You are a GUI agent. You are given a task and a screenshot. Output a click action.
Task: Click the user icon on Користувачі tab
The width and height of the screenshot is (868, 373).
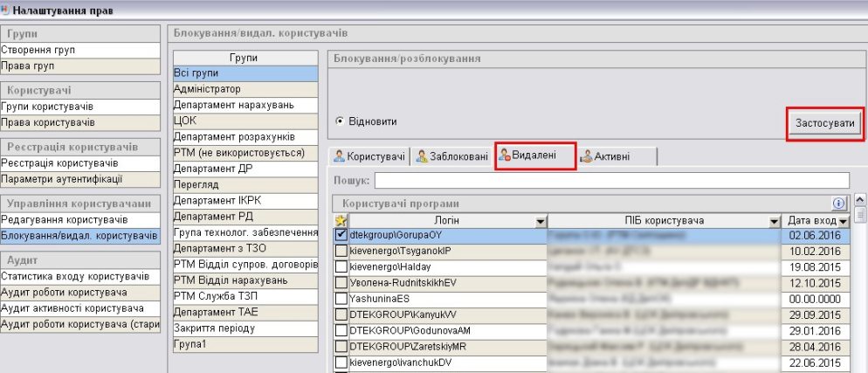point(338,156)
